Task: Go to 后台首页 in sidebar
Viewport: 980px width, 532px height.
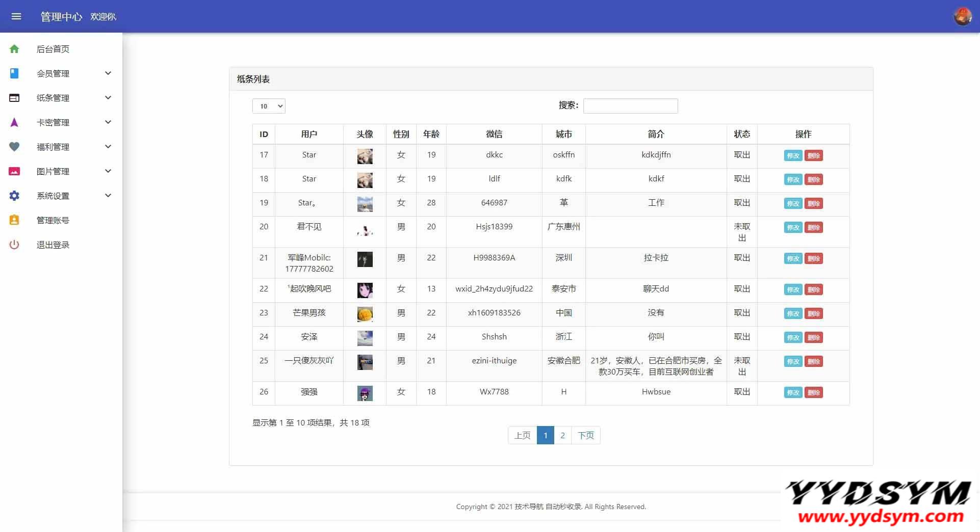Action: coord(53,49)
